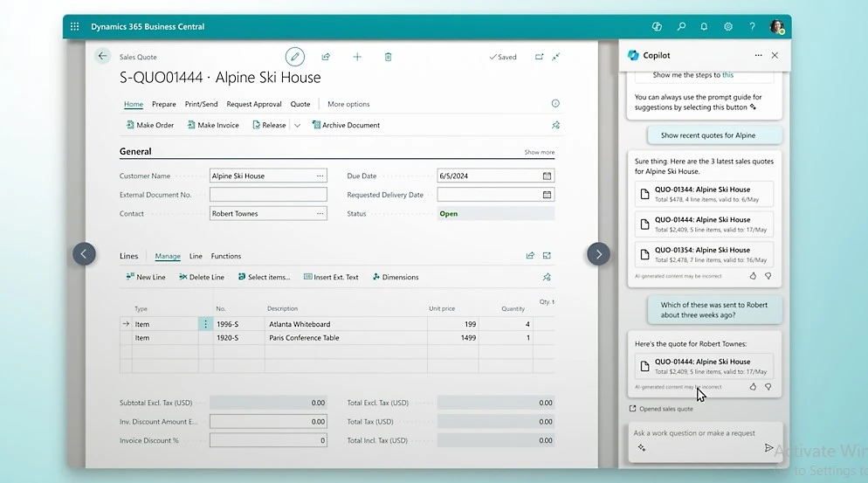Close the Copilot pane
Image resolution: width=868 pixels, height=483 pixels.
(x=775, y=55)
